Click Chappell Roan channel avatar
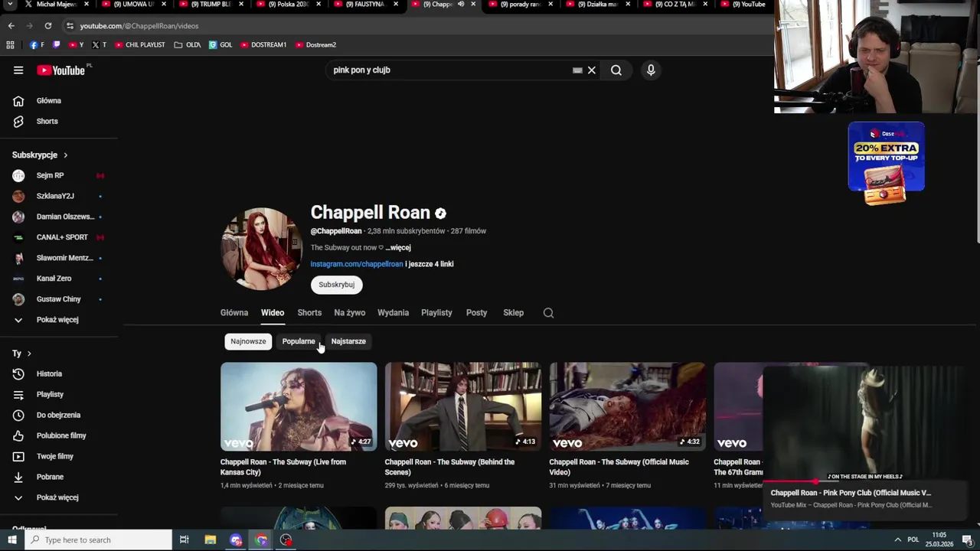Screen dimensions: 980x551 [262, 249]
